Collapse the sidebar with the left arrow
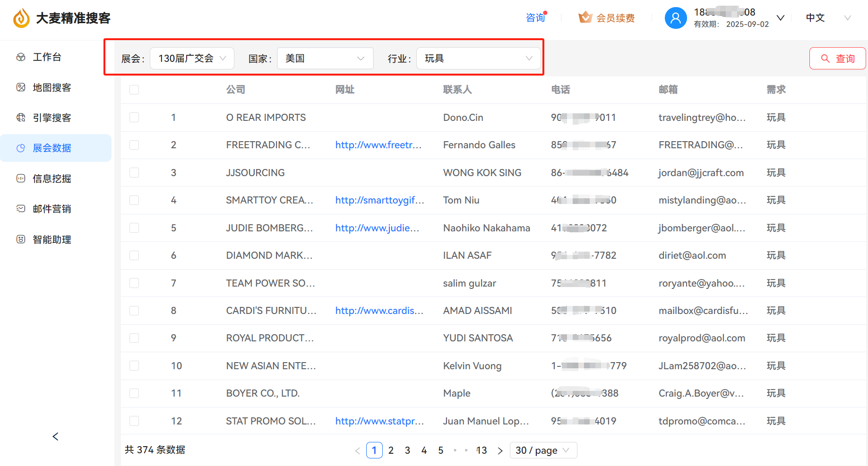Screen dimensions: 868x466 (56, 436)
